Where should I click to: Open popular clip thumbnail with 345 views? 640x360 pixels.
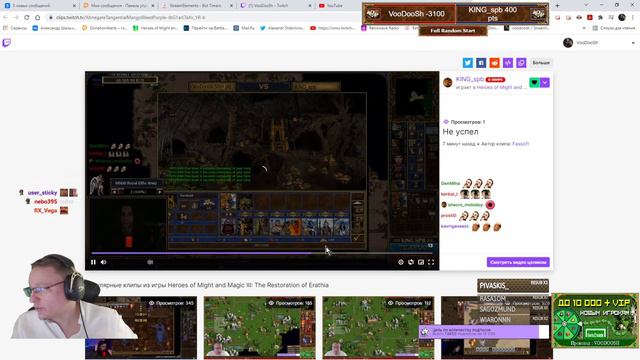141,328
